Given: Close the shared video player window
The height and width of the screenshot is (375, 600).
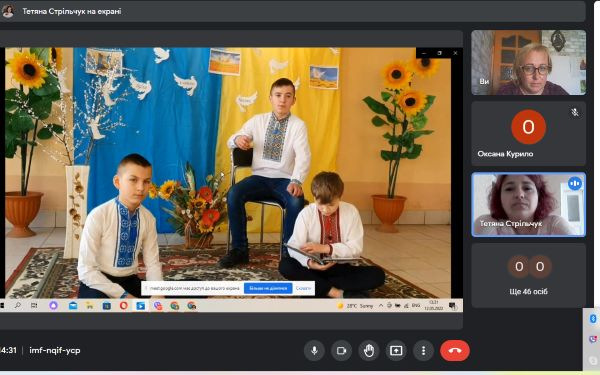Looking at the screenshot, I should [455, 53].
